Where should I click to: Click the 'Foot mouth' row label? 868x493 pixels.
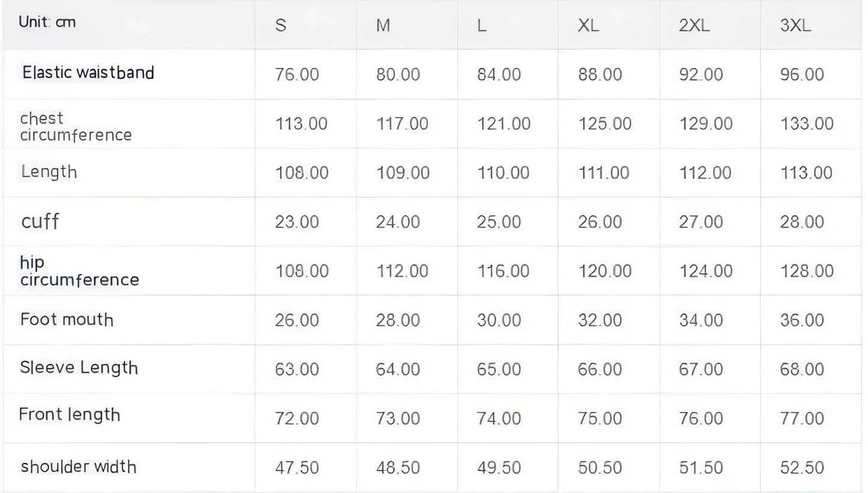[x=67, y=319]
